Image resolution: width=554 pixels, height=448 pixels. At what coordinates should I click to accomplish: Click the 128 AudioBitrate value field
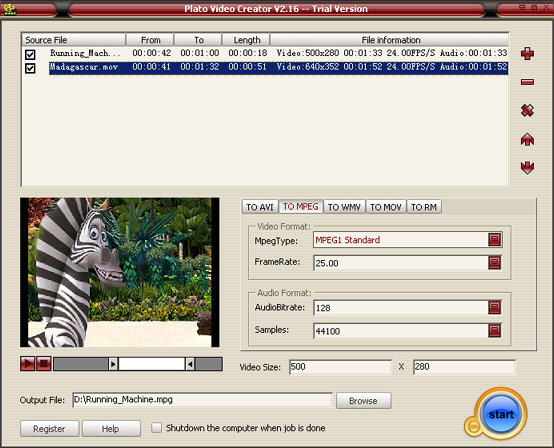(401, 308)
